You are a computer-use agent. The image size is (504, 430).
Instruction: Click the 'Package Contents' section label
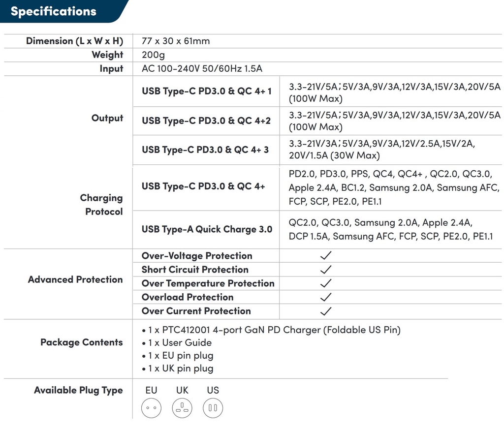[x=82, y=342]
